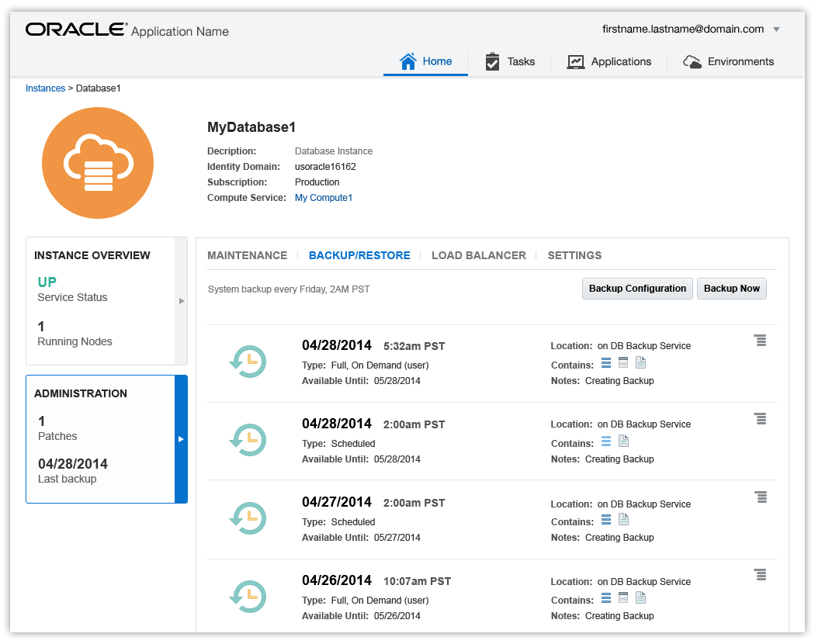This screenshot has height=644, width=815.
Task: Open the Home tab
Action: (x=425, y=62)
